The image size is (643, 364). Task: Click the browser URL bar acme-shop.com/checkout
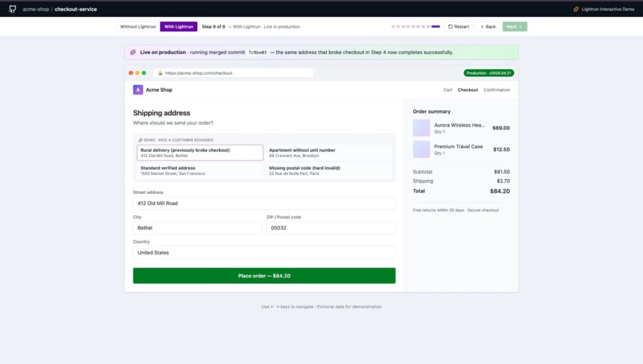tap(233, 73)
